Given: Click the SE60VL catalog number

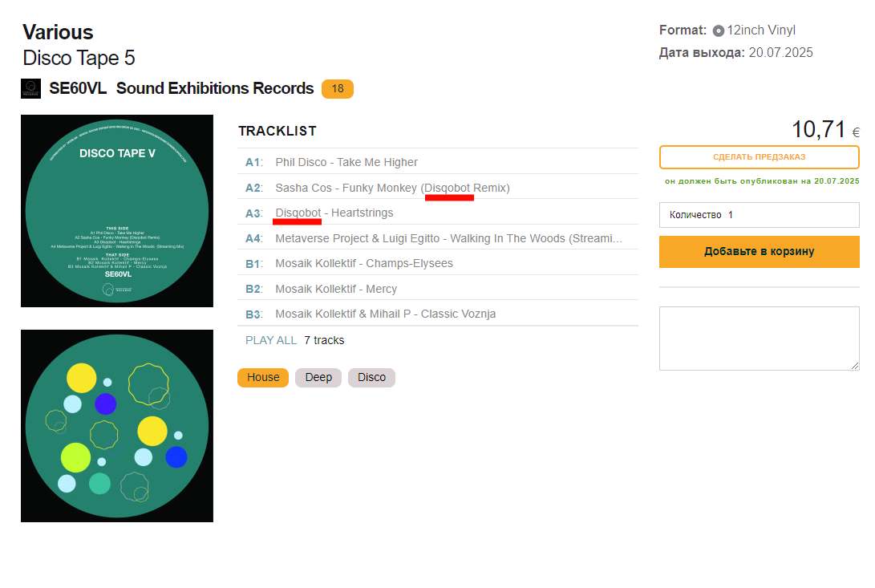Looking at the screenshot, I should (x=78, y=88).
